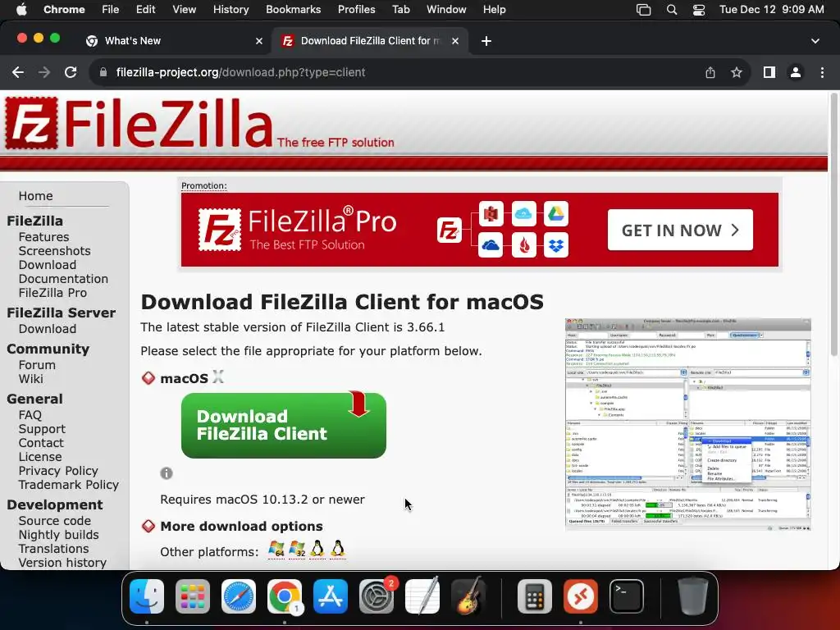Click the second Linux penguin platform icon
This screenshot has height=630, width=840.
tap(337, 549)
